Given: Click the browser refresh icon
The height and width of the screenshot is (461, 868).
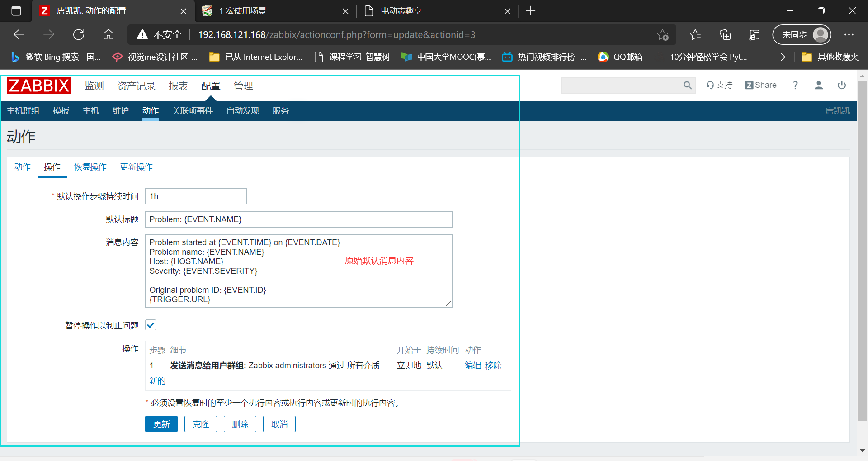Looking at the screenshot, I should 79,35.
